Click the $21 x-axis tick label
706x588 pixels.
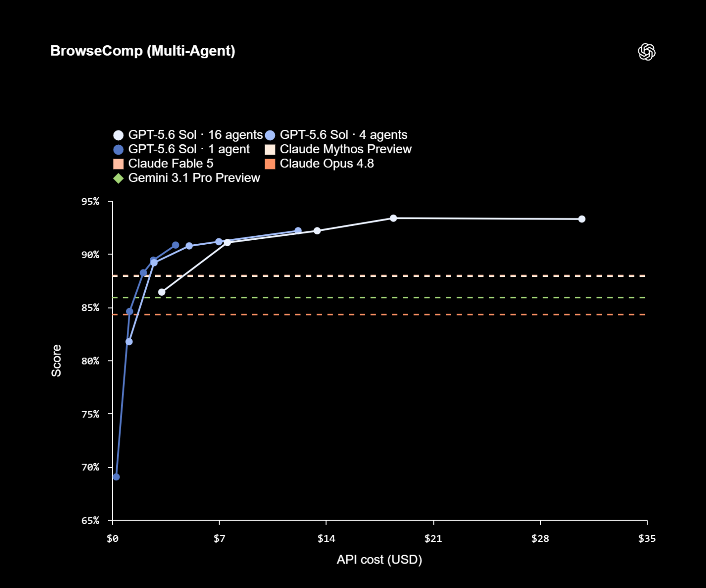point(433,539)
